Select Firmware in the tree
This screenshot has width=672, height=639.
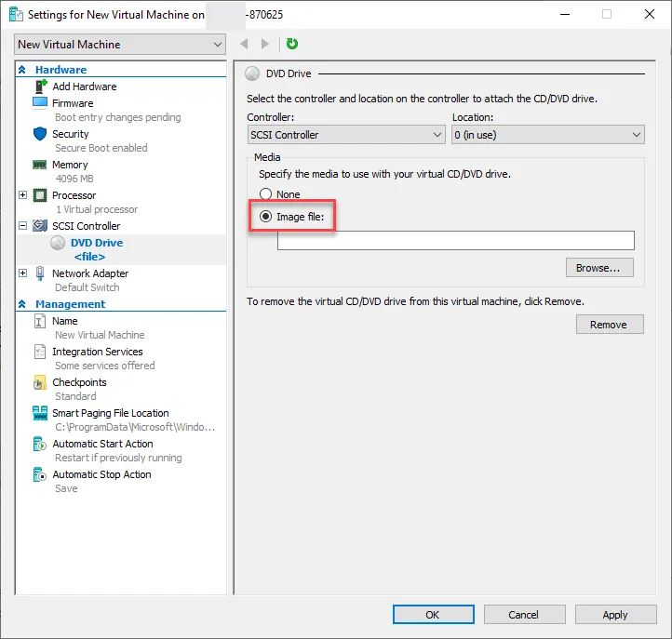[x=73, y=103]
